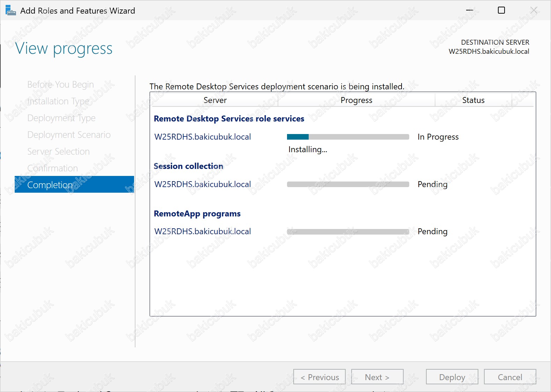Select the Installation Type step

58,101
